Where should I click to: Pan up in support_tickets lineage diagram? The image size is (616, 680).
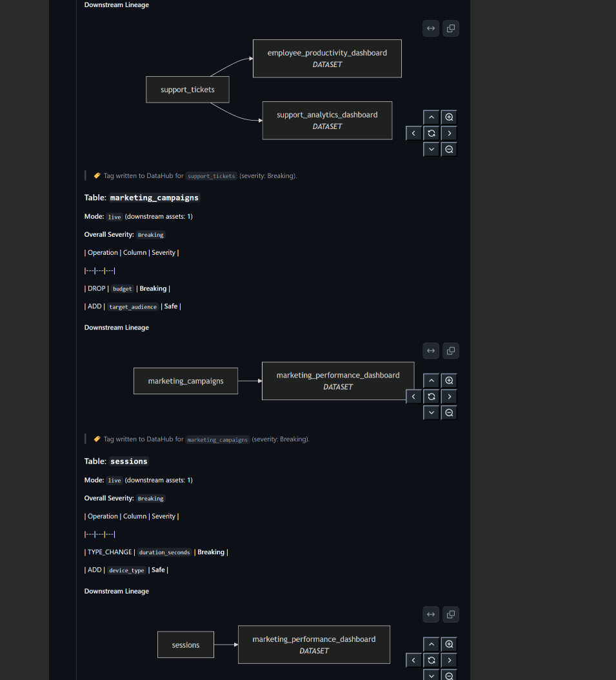(x=432, y=117)
